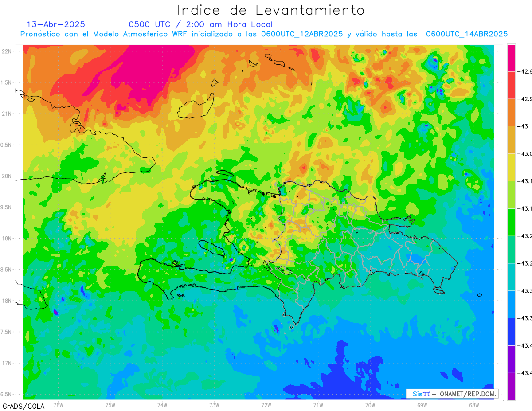Viewport: 532px width, 411px height.
Task: Click the title "Indice de Levantamiento"
Action: [271, 10]
